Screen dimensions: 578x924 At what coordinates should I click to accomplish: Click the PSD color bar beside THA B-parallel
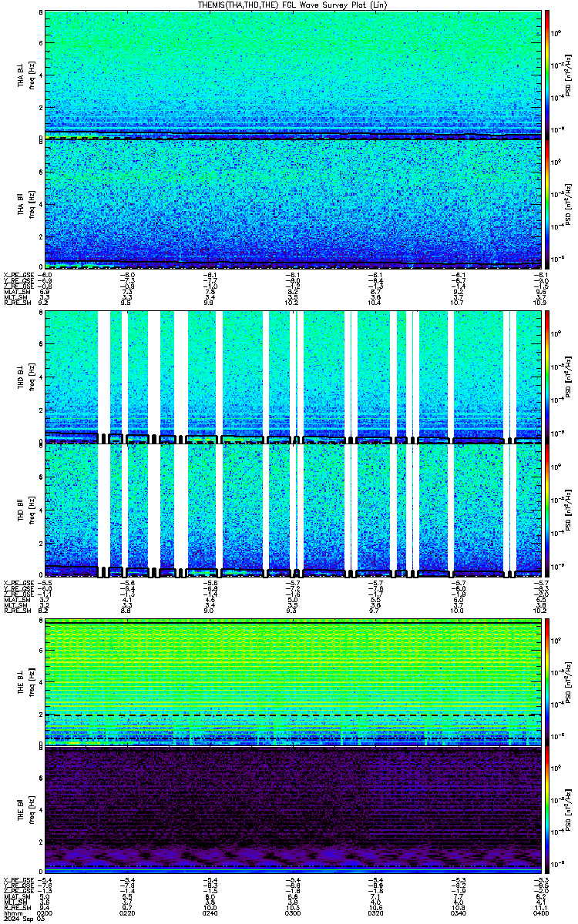coord(548,203)
